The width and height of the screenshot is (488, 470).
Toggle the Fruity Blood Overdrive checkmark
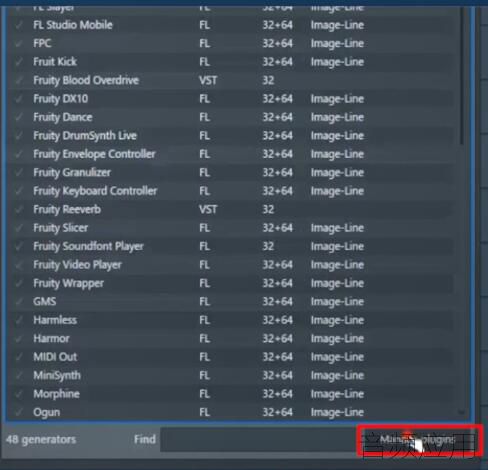(x=19, y=81)
